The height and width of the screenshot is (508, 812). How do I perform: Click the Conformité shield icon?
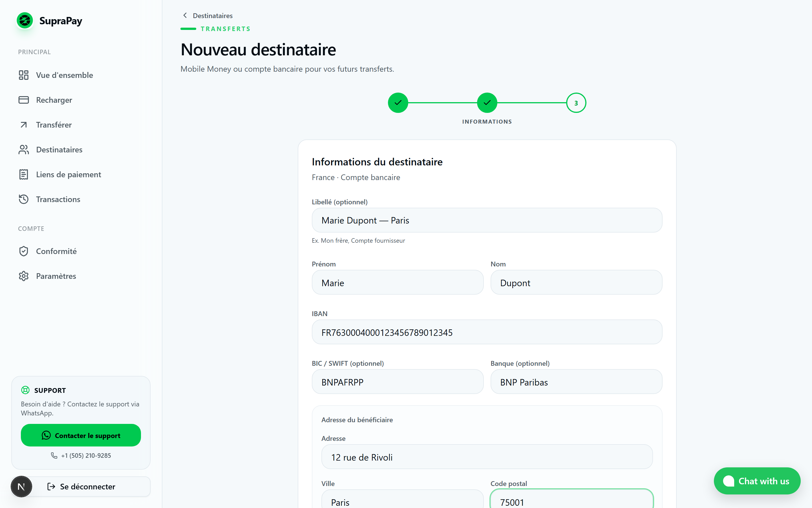click(23, 251)
